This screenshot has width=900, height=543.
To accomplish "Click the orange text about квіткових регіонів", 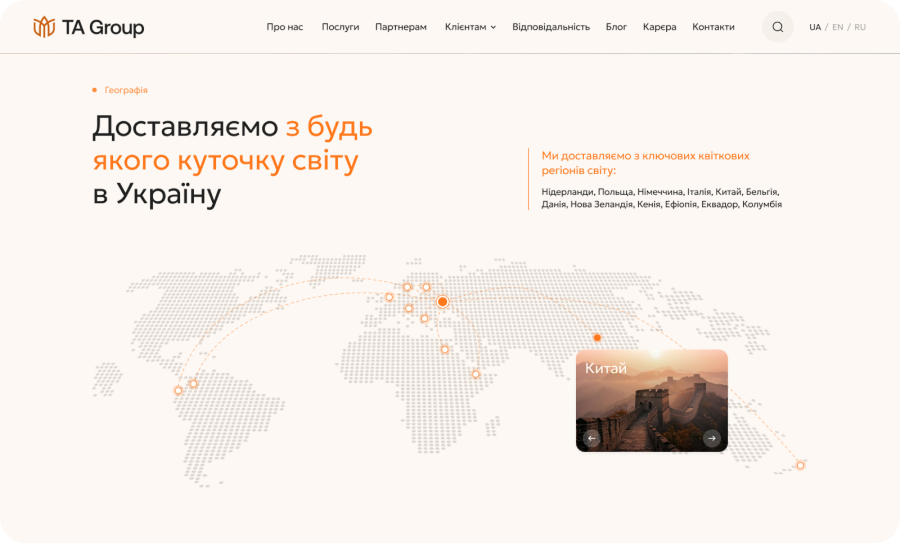I will (x=645, y=163).
